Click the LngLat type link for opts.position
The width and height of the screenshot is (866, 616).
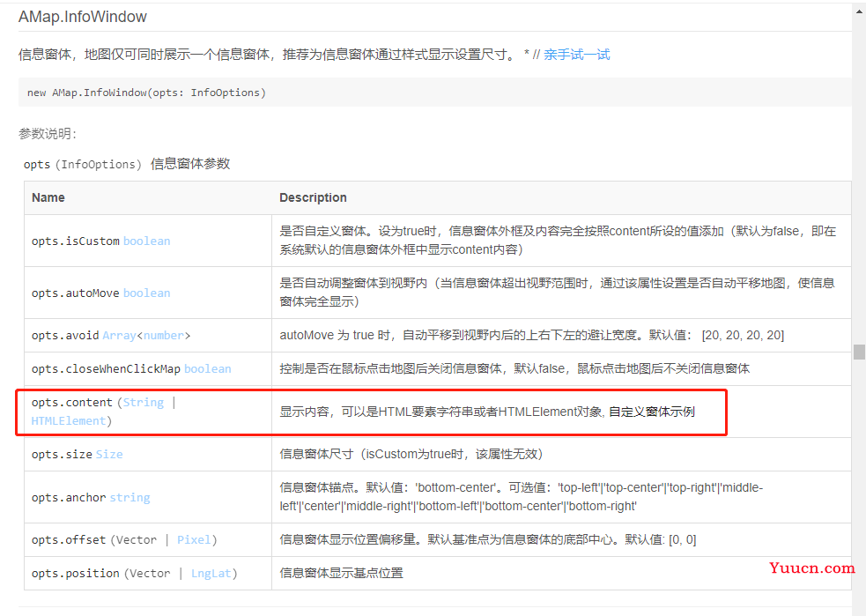tap(211, 574)
